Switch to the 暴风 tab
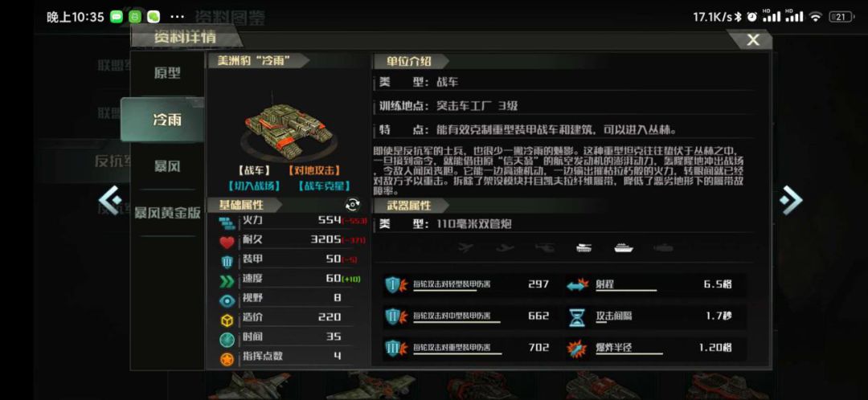 167,166
